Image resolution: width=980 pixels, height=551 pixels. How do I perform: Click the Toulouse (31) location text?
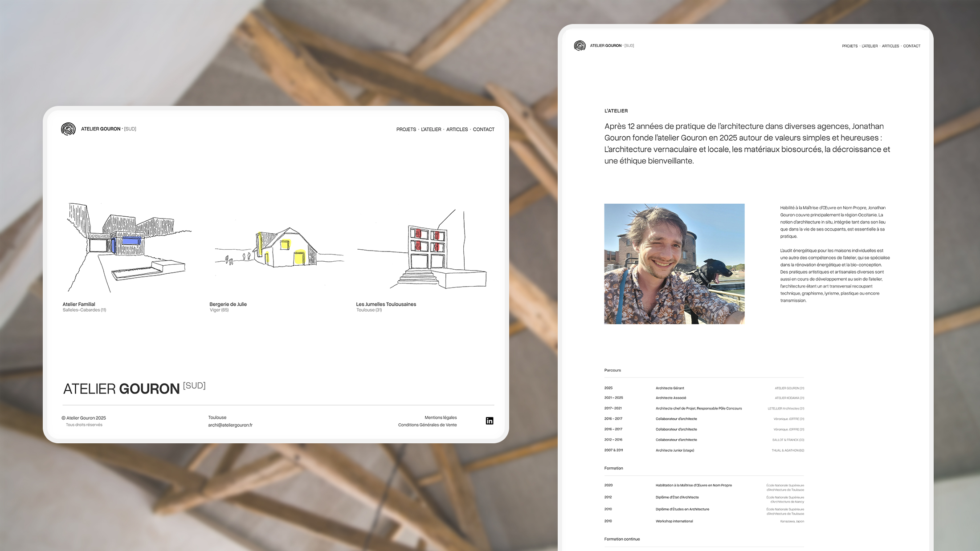pos(369,310)
